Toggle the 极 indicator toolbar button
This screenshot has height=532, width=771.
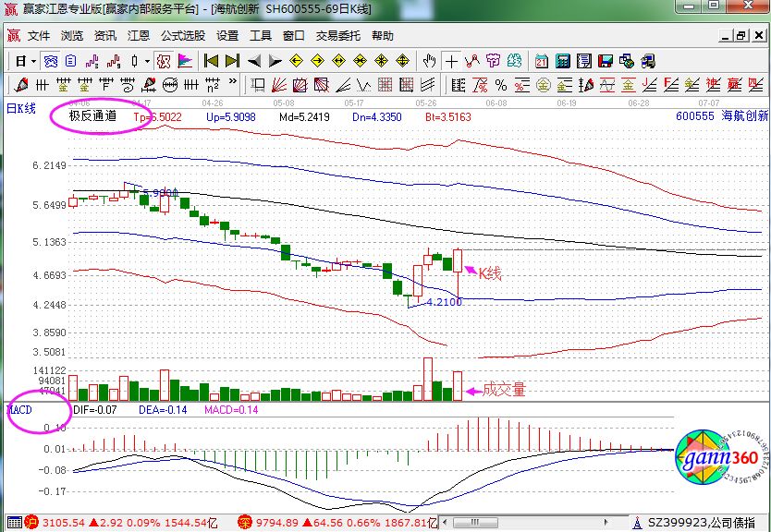[x=164, y=61]
